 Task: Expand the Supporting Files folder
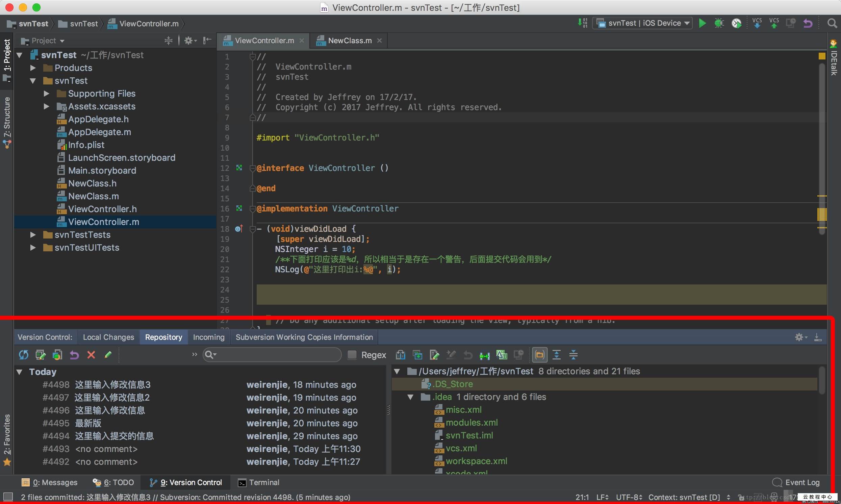click(x=47, y=94)
